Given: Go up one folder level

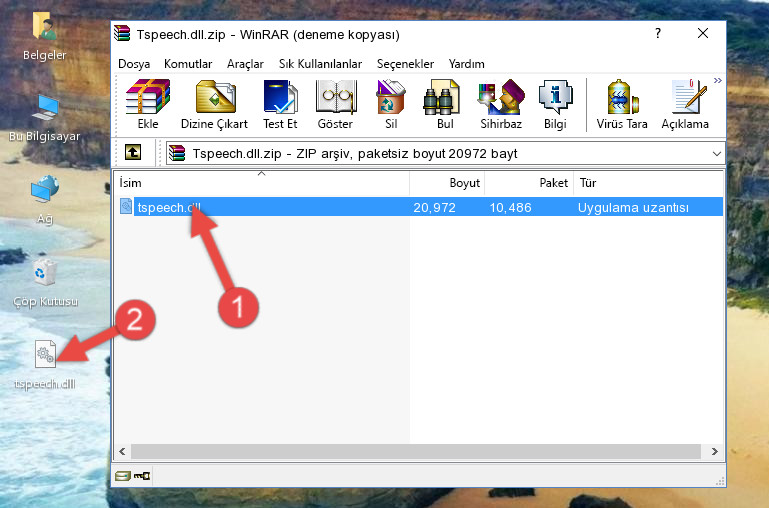Looking at the screenshot, I should (133, 152).
